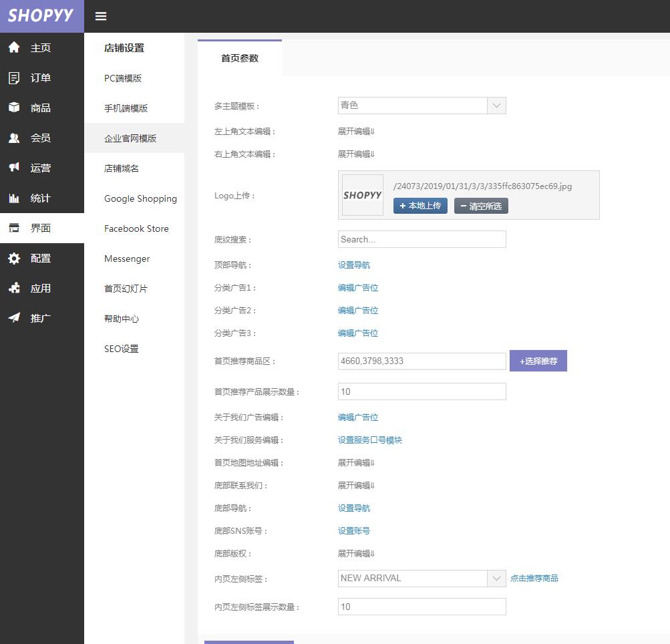Click the 清空所选 button
The height and width of the screenshot is (644, 670).
[481, 206]
